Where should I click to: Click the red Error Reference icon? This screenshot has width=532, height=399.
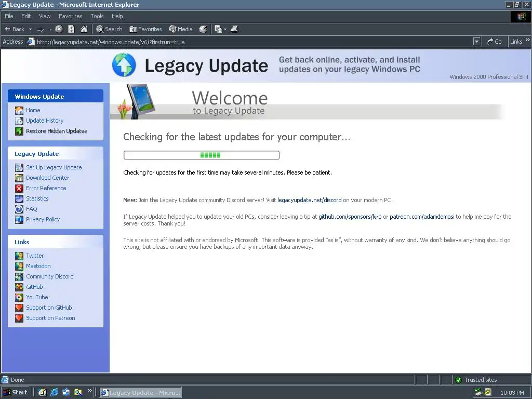tap(19, 188)
